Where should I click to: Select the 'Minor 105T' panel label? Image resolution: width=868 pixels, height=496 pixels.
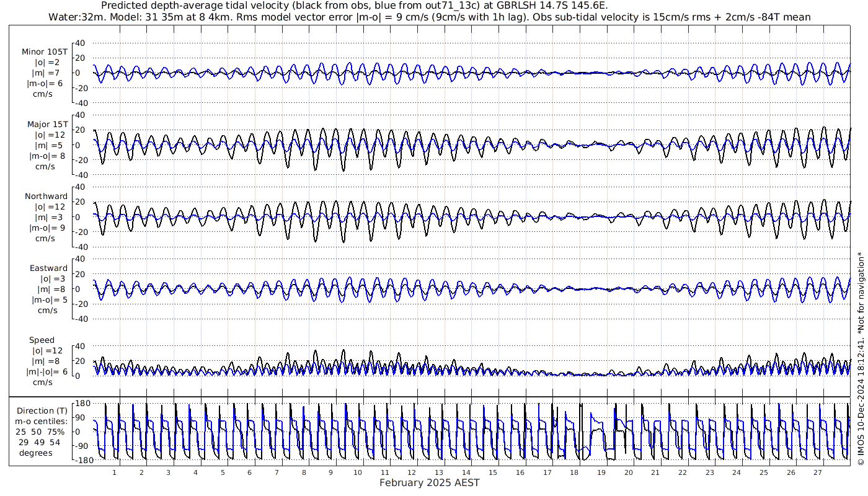(45, 52)
